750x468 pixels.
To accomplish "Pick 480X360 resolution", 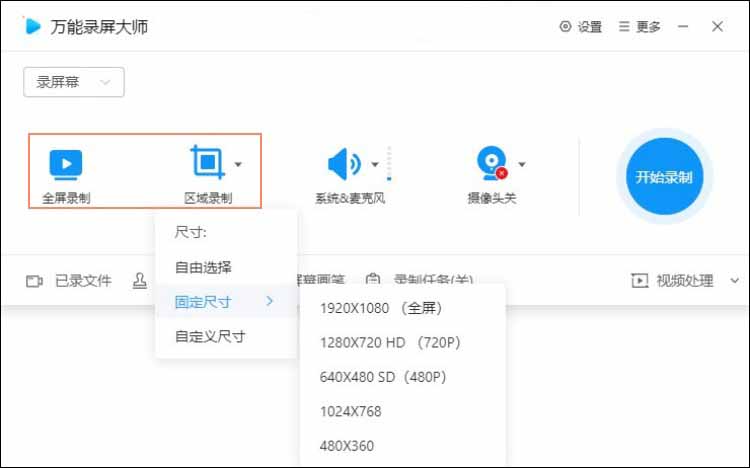I will [x=347, y=446].
